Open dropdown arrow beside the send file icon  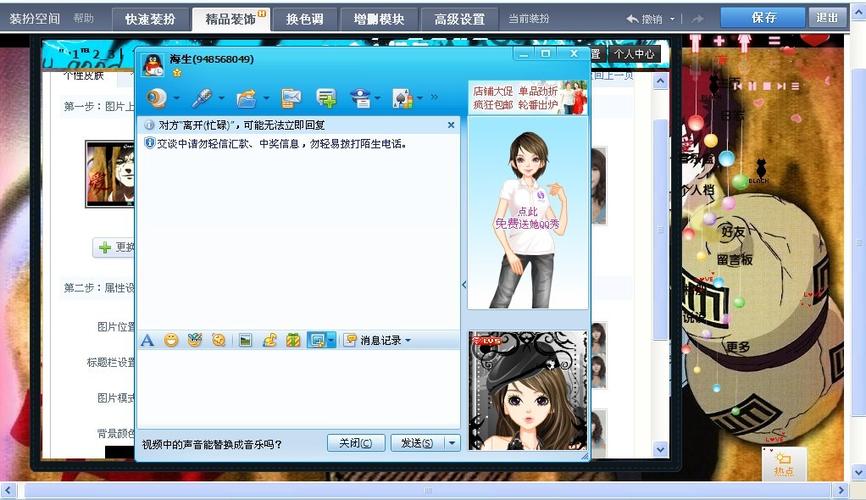tap(266, 98)
